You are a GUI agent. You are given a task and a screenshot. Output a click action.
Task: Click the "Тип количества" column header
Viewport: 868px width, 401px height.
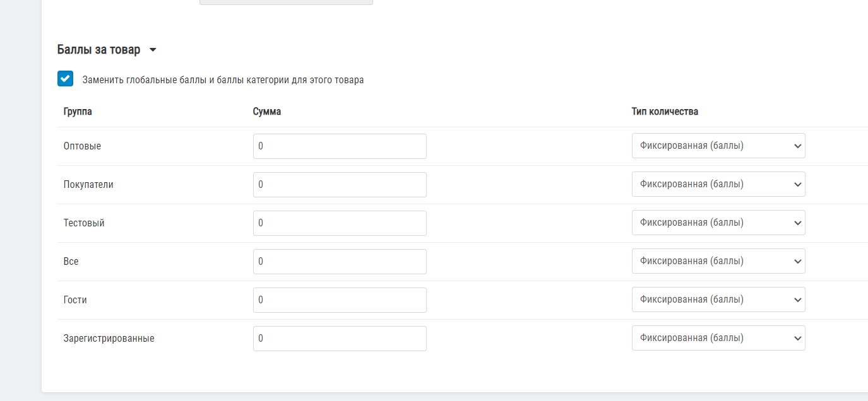tap(665, 112)
